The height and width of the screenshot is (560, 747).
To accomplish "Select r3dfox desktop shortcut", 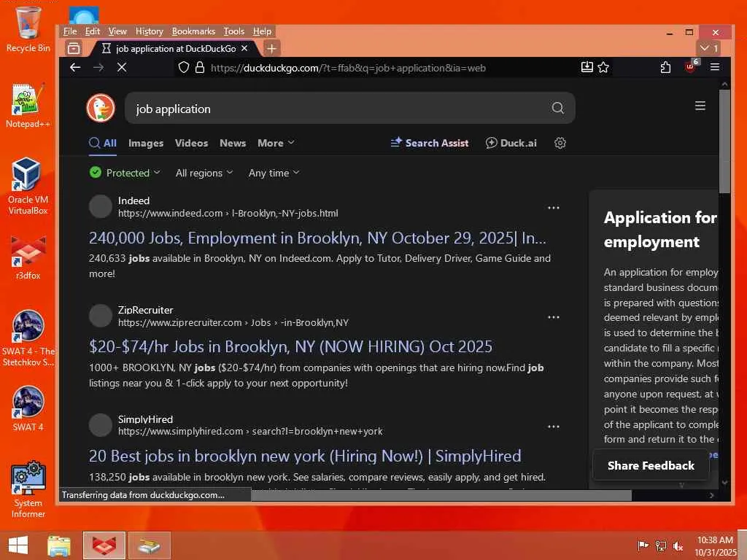I will tap(28, 257).
